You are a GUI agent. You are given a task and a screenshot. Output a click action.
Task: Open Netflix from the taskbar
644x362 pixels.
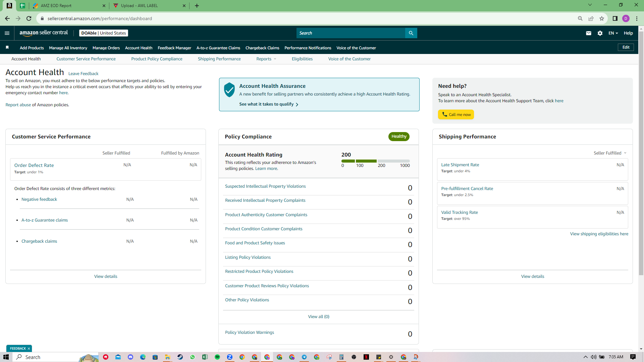point(366,357)
